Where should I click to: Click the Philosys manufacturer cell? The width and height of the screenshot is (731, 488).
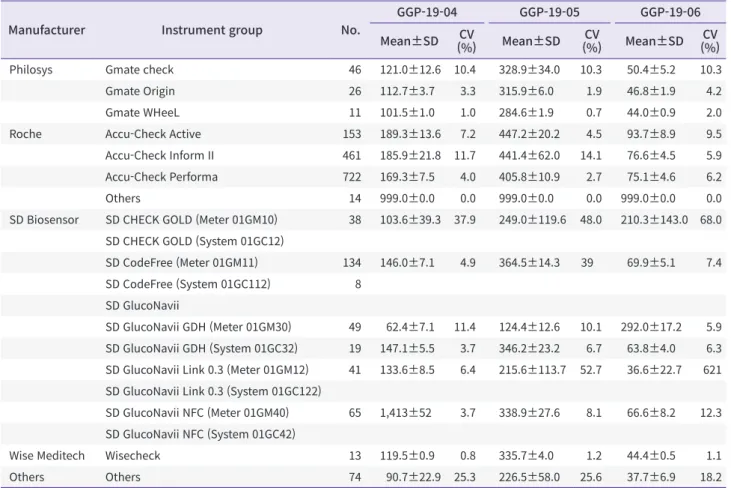point(31,70)
